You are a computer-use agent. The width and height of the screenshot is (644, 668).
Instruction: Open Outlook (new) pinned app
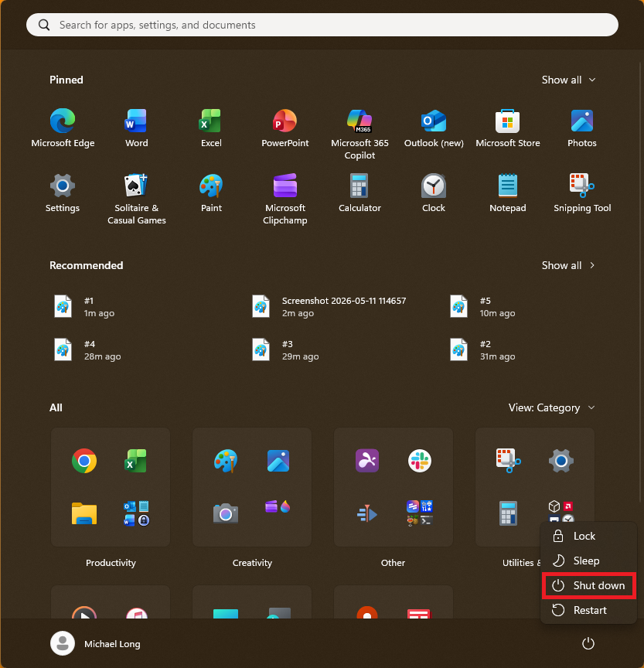(434, 128)
